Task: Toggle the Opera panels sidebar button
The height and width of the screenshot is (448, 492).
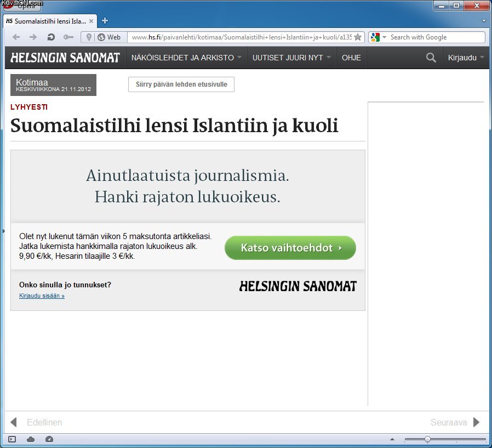Action: [12, 439]
